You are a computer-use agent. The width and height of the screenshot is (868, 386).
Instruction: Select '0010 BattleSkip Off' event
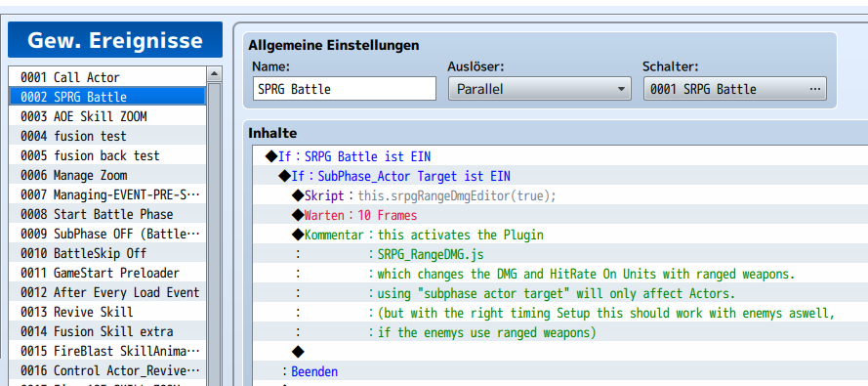(x=107, y=253)
